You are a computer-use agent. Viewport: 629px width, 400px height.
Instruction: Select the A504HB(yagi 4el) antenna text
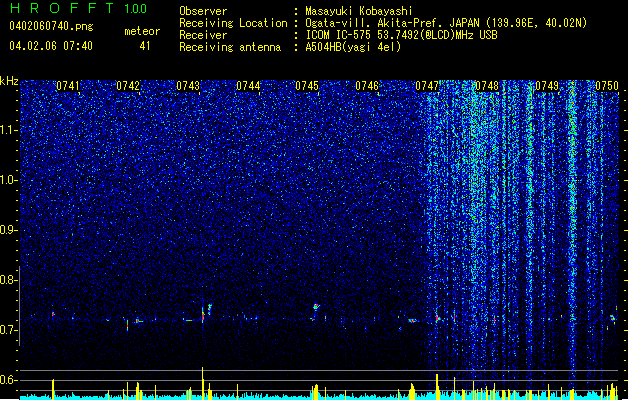click(x=353, y=47)
